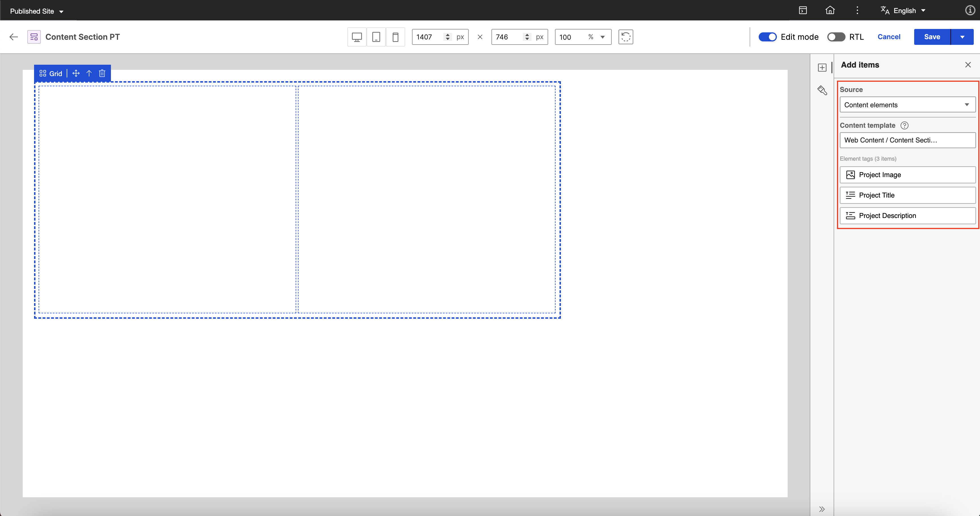
Task: Open the zoom percentage dropdown
Action: tap(602, 37)
